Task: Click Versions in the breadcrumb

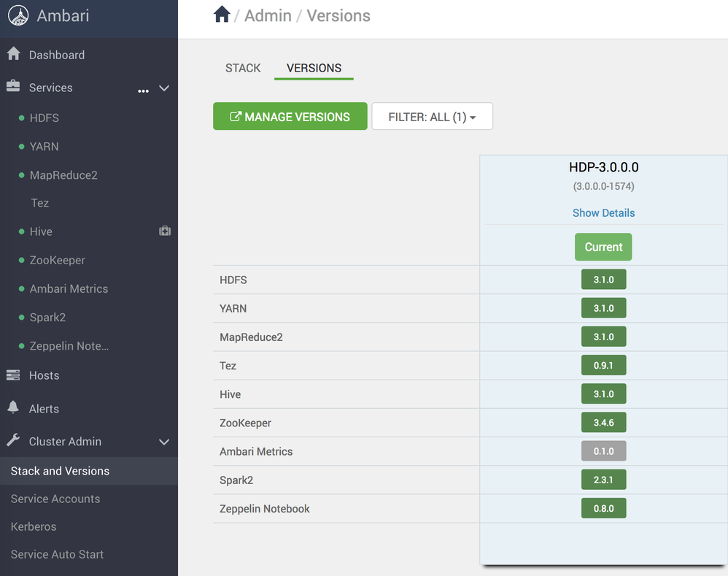Action: [338, 16]
